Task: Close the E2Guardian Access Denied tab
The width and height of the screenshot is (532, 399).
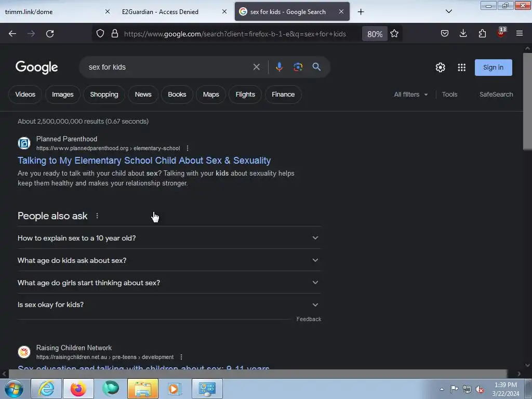Action: coord(224,11)
